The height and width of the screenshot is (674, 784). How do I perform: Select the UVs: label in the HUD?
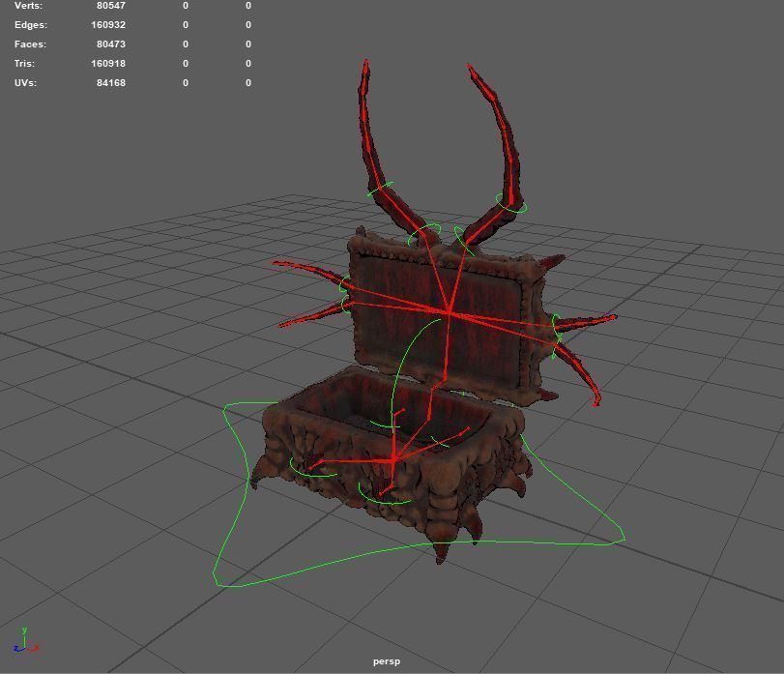(25, 83)
